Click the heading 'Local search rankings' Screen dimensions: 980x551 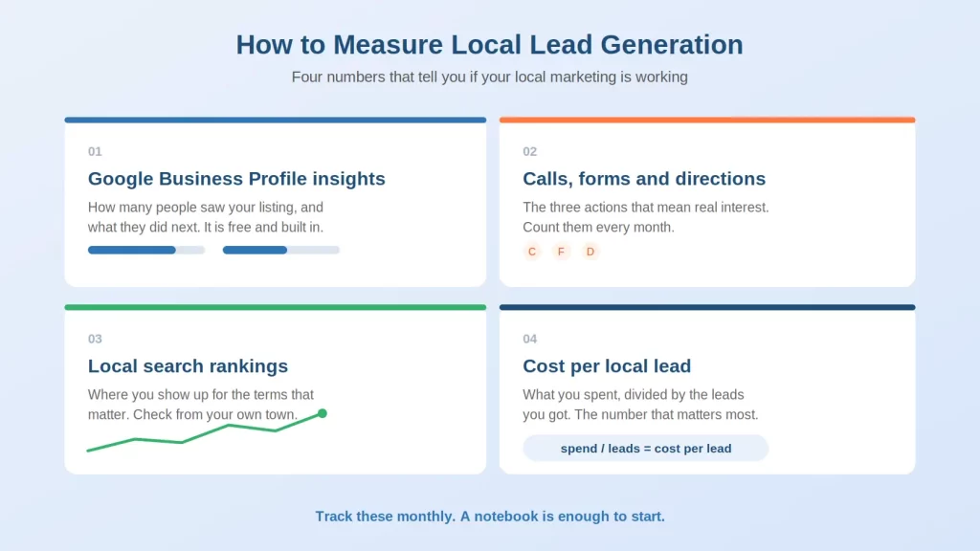[188, 366]
